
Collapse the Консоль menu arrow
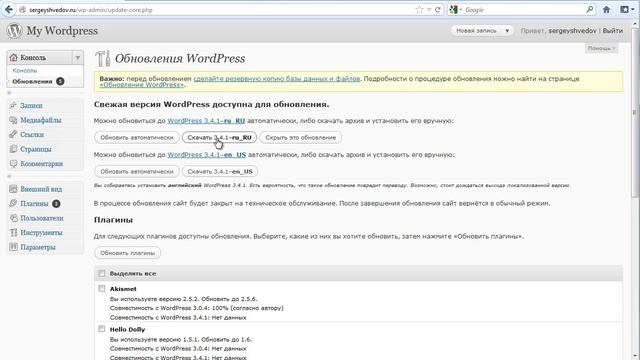(x=78, y=58)
